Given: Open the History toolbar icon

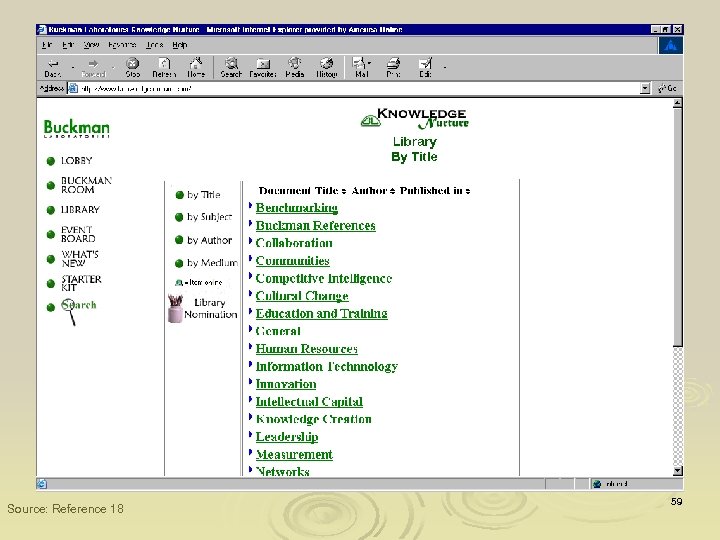Looking at the screenshot, I should [326, 68].
